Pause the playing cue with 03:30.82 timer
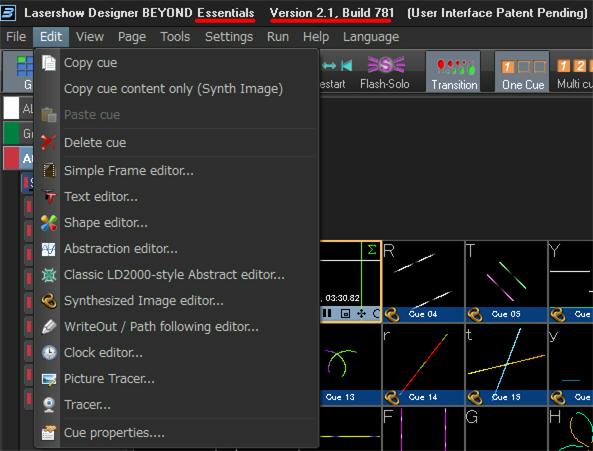593x451 pixels. coord(327,313)
